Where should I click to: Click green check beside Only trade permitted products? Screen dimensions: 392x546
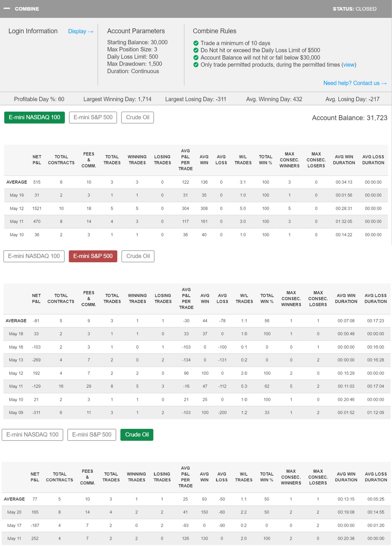[x=196, y=65]
